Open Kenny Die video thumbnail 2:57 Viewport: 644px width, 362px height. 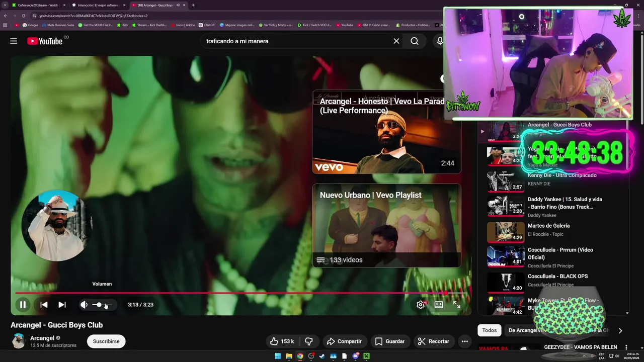tap(506, 182)
